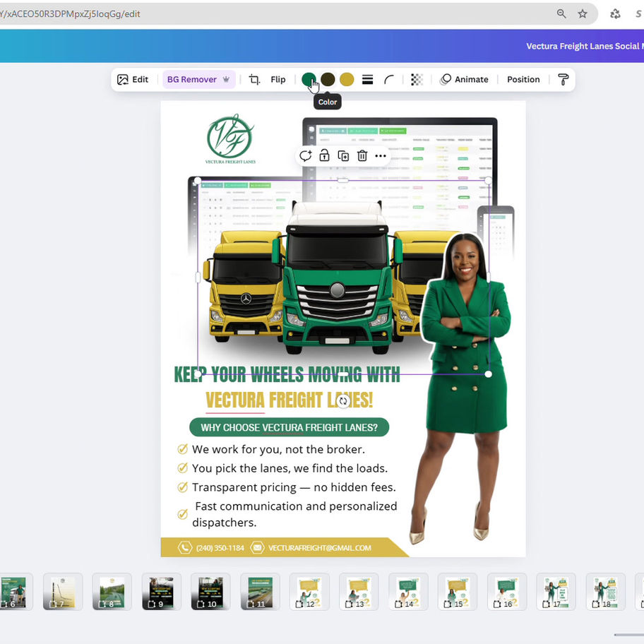
Task: Select 'You pick the lanes' text line
Action: click(x=290, y=468)
